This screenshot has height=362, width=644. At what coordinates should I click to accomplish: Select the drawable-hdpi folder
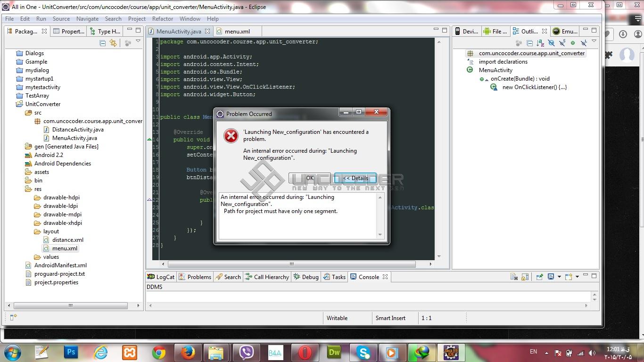click(x=61, y=197)
